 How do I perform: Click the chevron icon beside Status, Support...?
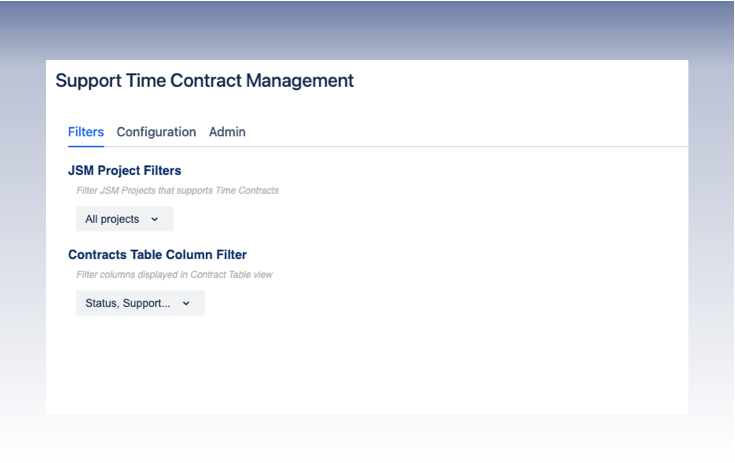click(x=186, y=303)
